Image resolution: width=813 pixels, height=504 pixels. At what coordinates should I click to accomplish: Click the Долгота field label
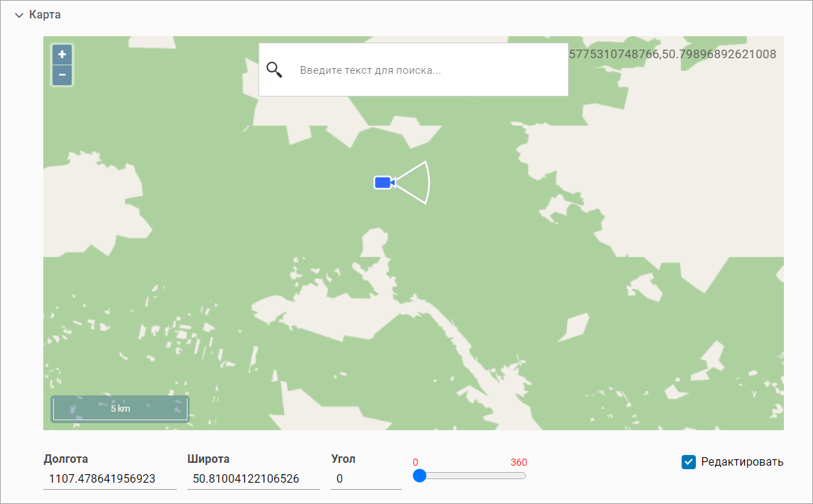tap(66, 459)
